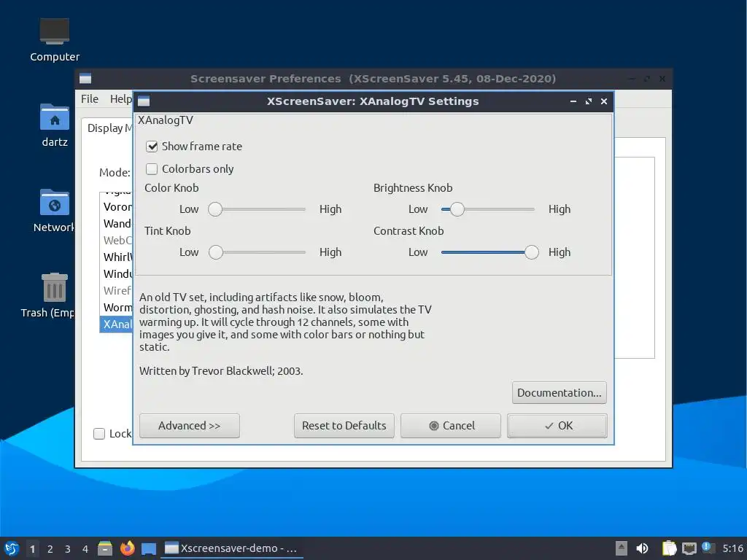Switch to workspace 2
Screen dimensions: 747x560
[x=50, y=549]
